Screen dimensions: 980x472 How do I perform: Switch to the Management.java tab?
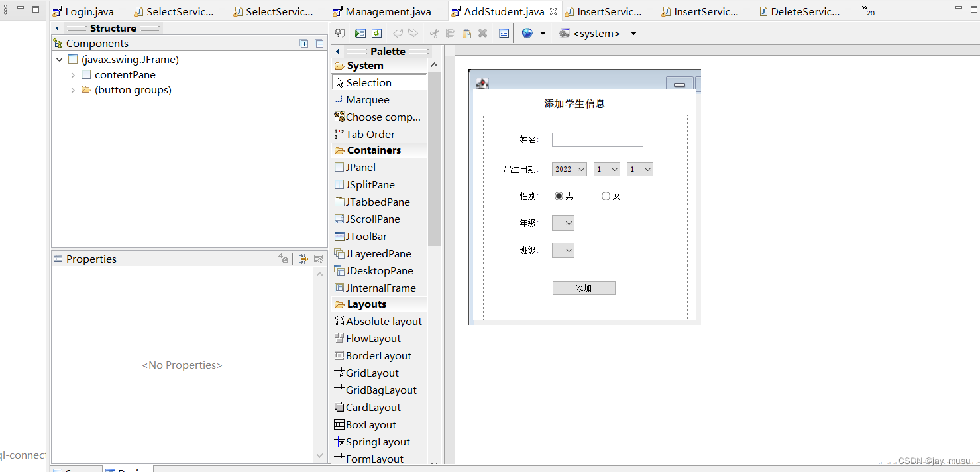click(x=382, y=11)
